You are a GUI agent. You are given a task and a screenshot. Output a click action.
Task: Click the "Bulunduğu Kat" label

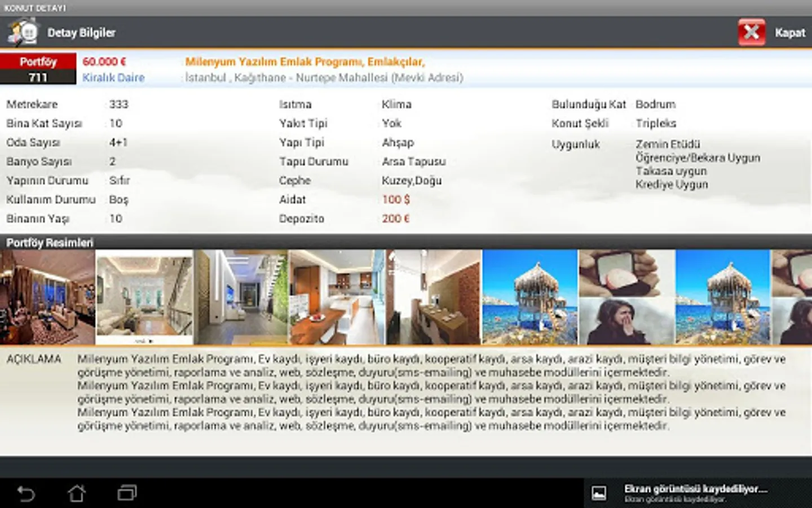point(589,104)
